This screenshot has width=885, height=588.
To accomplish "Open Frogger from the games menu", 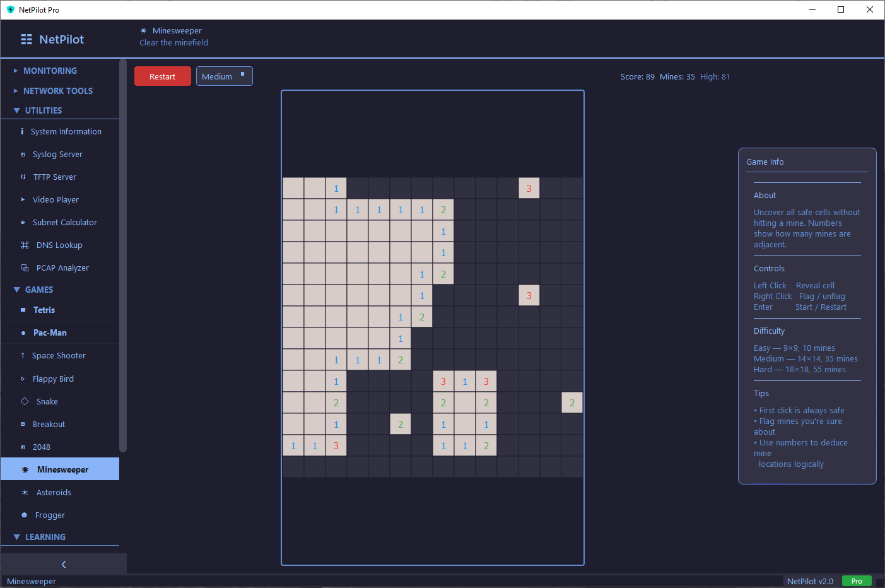I will pyautogui.click(x=23, y=515).
